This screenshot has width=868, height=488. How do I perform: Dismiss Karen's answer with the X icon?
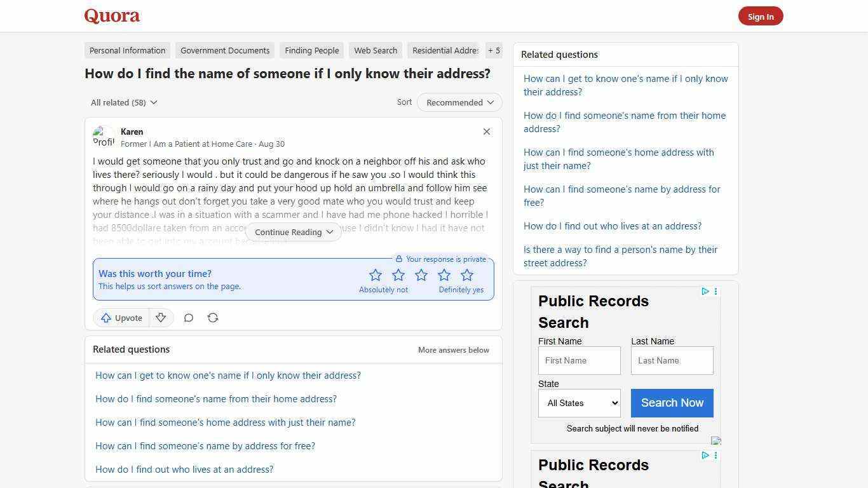pyautogui.click(x=486, y=132)
